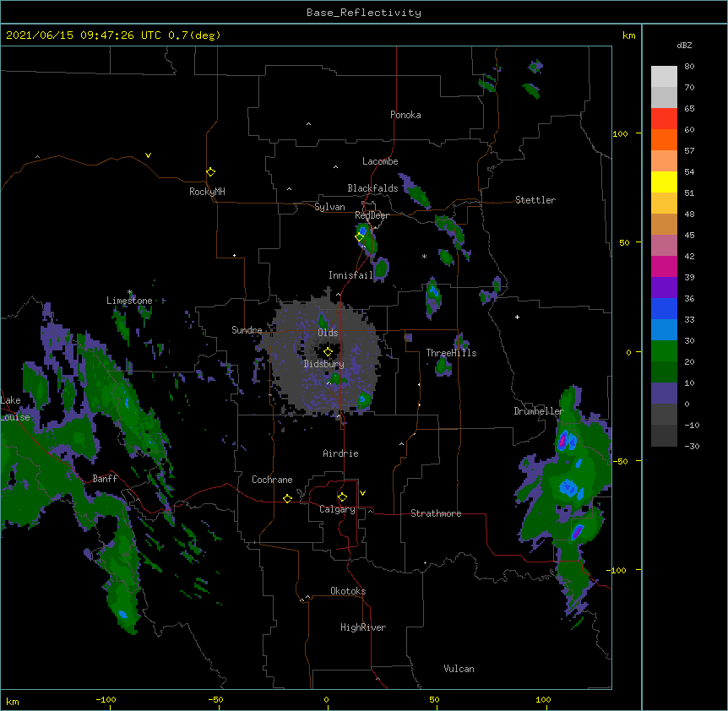Click the slate purple 10–0 dBZ legend swatch
This screenshot has height=711, width=728.
click(664, 393)
